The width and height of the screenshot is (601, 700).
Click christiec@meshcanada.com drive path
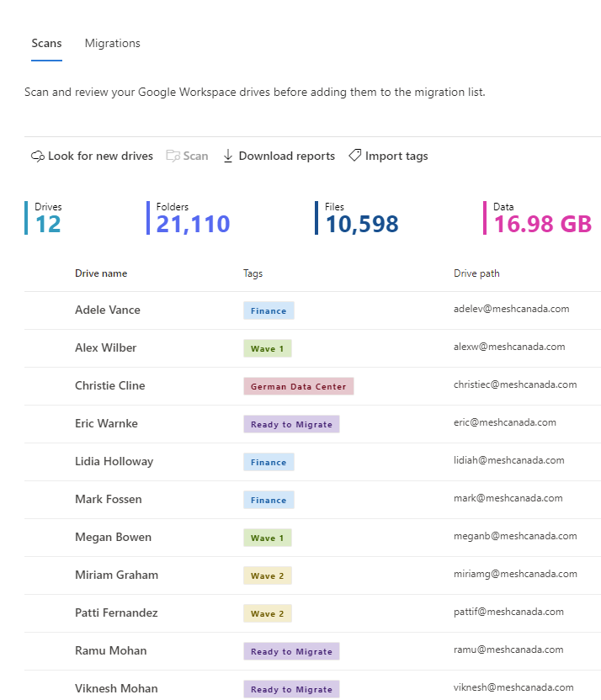(515, 384)
